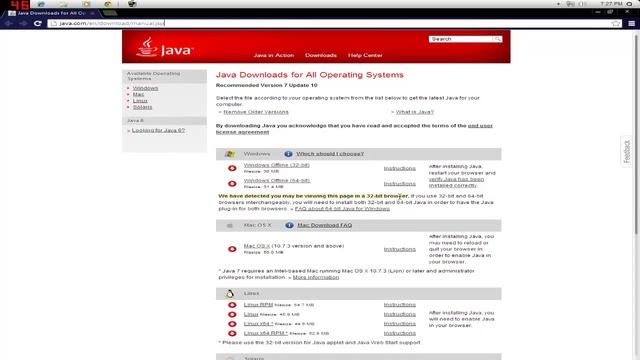Click the Windows logo in the Windows section header
Image resolution: width=640 pixels, height=360 pixels.
click(230, 154)
